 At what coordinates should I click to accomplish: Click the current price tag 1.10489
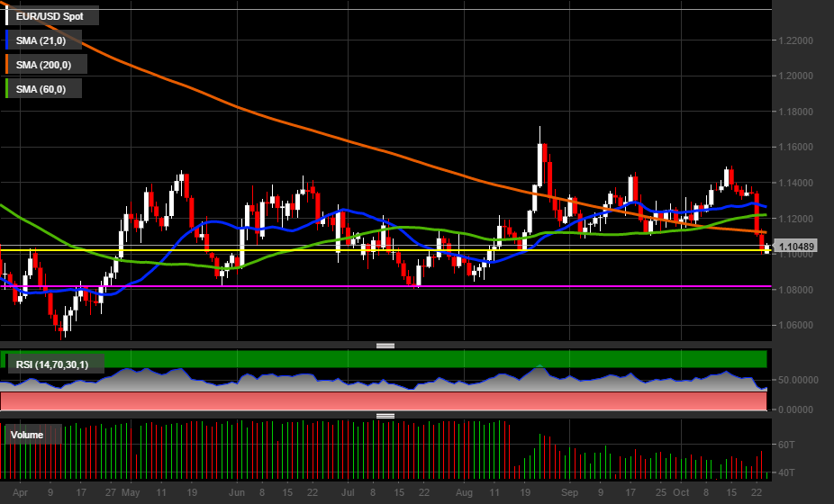point(797,247)
